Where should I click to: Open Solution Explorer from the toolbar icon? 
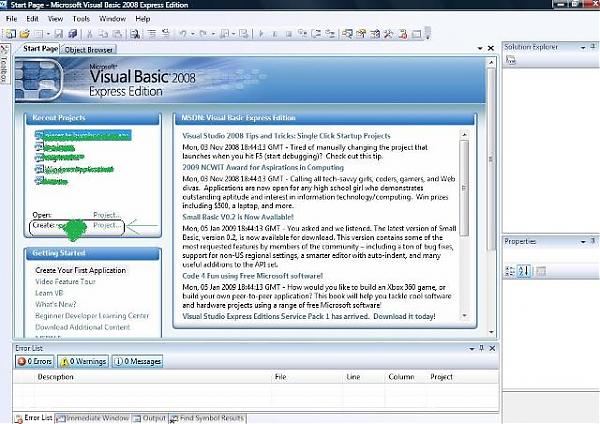[x=347, y=34]
